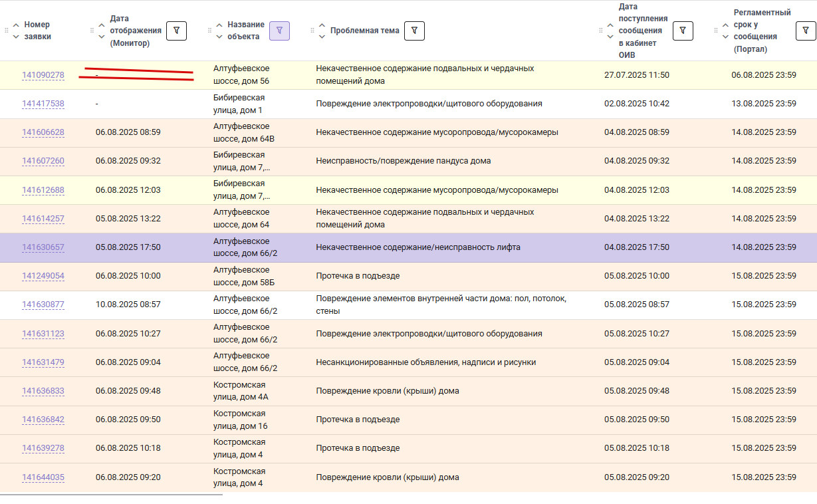Open request link 141630657
This screenshot has width=817, height=504.
(x=43, y=247)
